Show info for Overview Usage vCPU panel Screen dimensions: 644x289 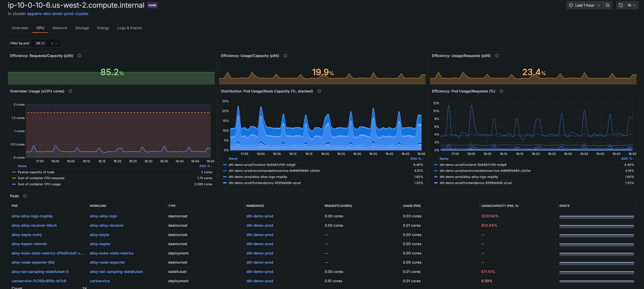tap(71, 91)
